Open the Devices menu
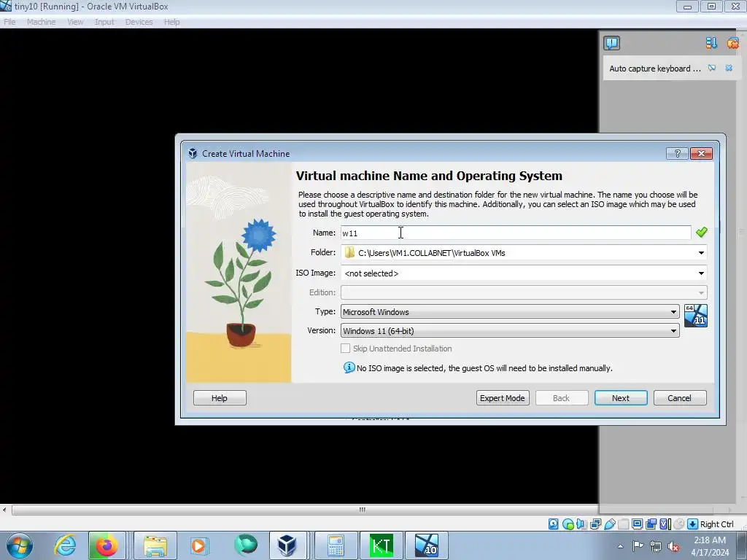 coord(139,22)
